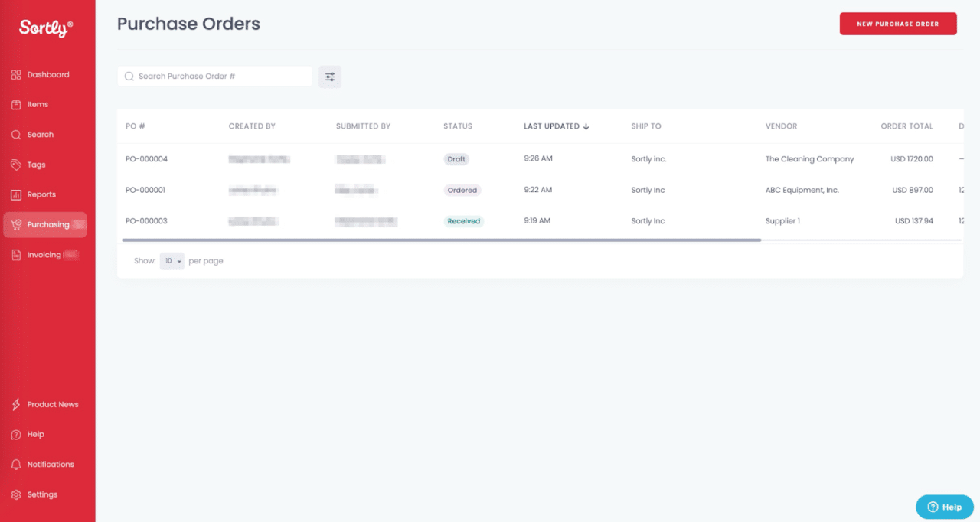Open the Dashboard from the sidebar
The image size is (980, 522).
tap(42, 74)
